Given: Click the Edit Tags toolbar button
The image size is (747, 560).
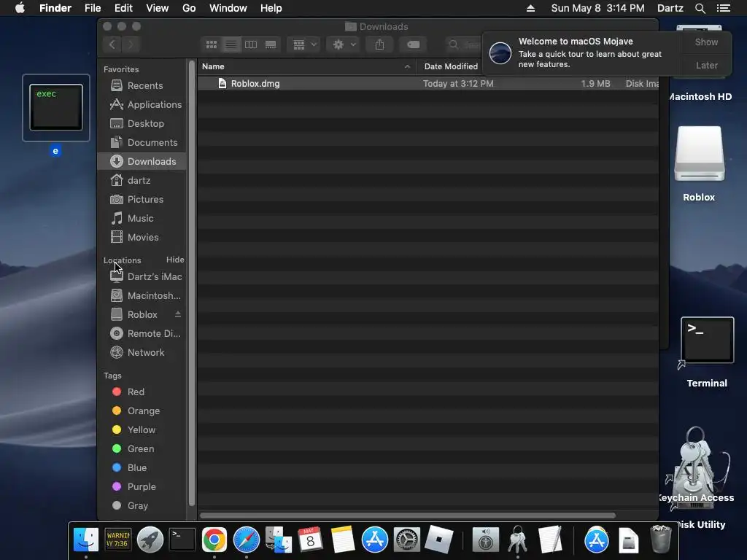Looking at the screenshot, I should click(413, 44).
